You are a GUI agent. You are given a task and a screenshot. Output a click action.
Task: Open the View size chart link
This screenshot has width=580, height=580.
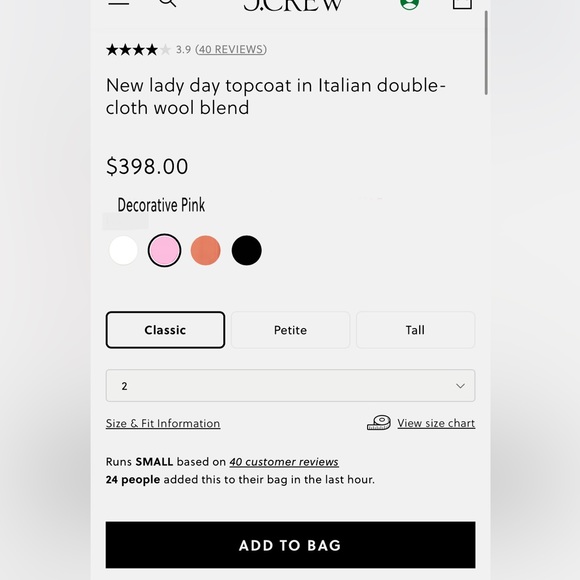pos(436,423)
